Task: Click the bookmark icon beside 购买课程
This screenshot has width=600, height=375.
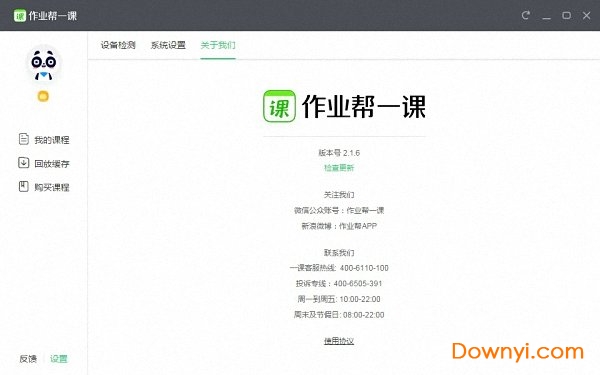Action: click(23, 186)
